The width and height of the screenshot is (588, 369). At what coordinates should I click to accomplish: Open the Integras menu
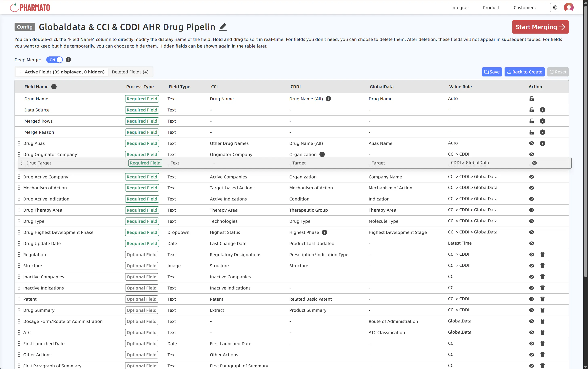click(x=459, y=7)
